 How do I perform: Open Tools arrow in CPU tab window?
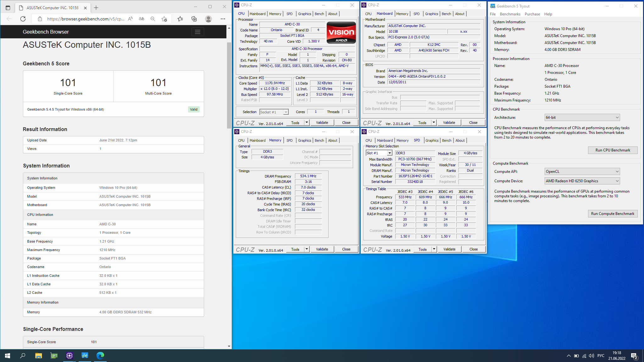tap(307, 123)
